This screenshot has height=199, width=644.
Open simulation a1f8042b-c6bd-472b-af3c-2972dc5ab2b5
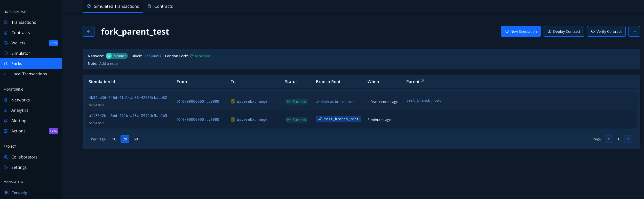[x=128, y=116]
